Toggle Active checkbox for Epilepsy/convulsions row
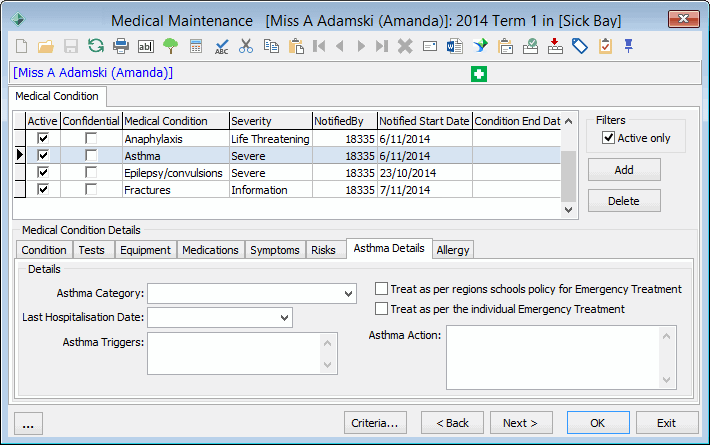The height and width of the screenshot is (445, 710). click(x=43, y=172)
